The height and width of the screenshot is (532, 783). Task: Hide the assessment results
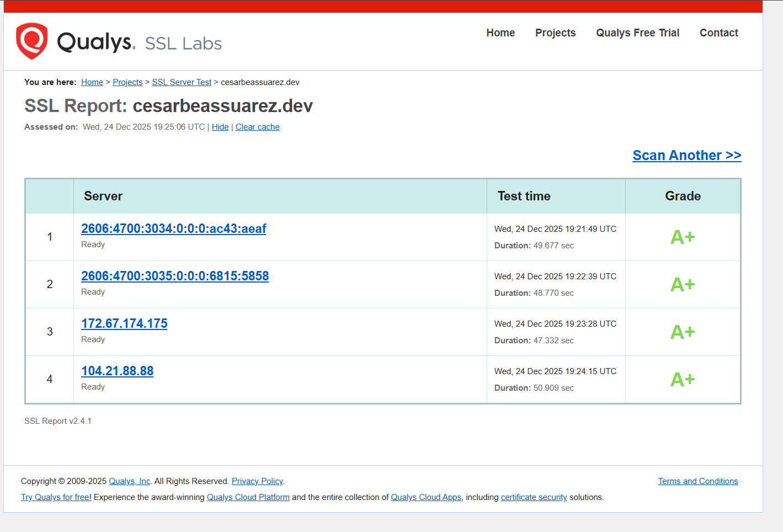point(220,126)
